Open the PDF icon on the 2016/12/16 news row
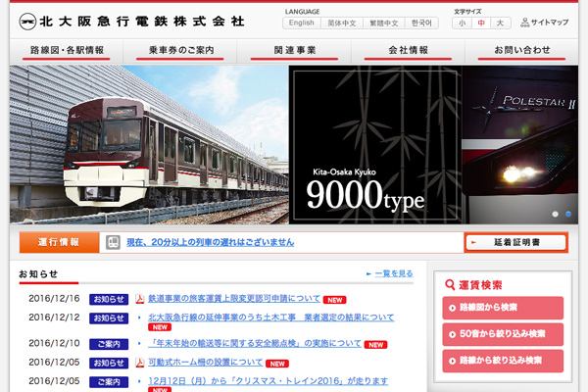 [139, 299]
